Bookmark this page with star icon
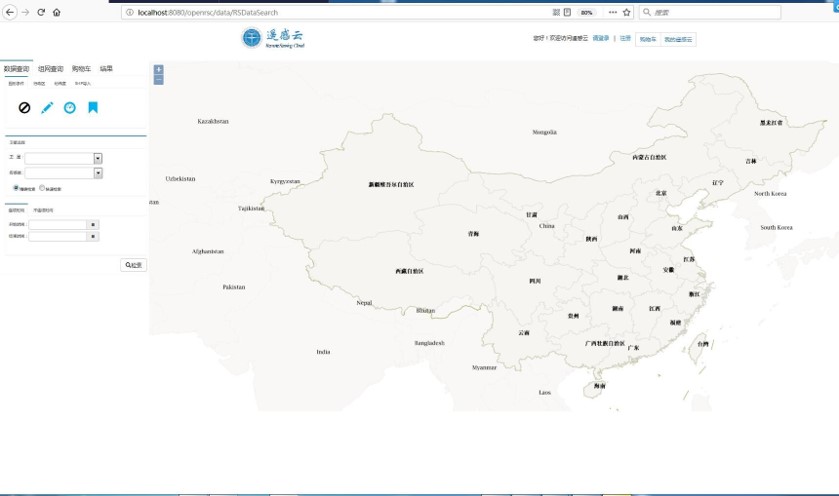Screen dimensions: 839x496 pyautogui.click(x=627, y=13)
